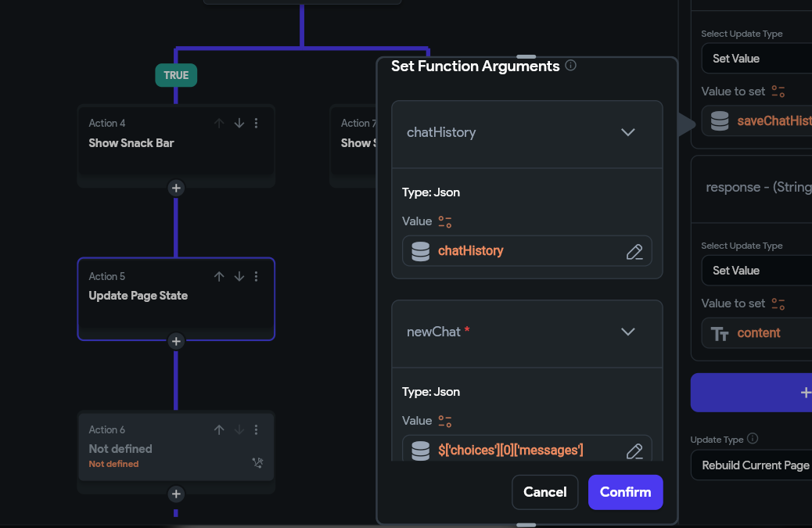Image resolution: width=812 pixels, height=528 pixels.
Task: Open second Select Update Type dropdown Set Value
Action: coord(756,271)
